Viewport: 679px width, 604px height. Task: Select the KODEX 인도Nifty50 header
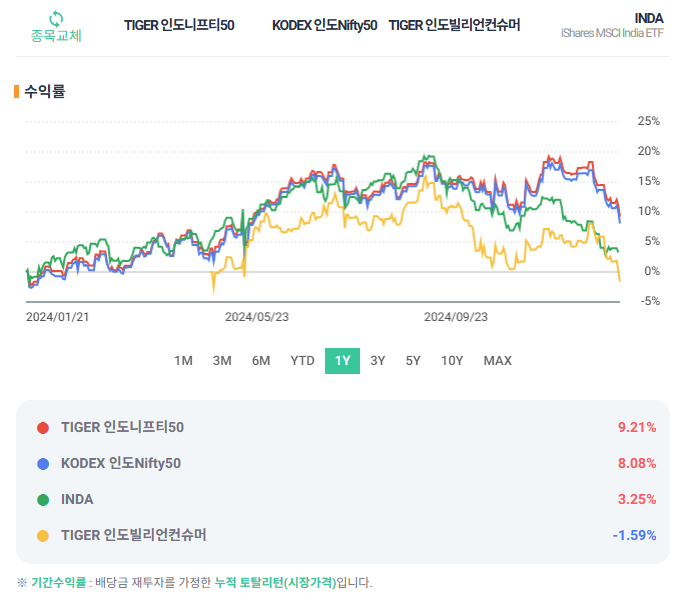click(x=324, y=26)
